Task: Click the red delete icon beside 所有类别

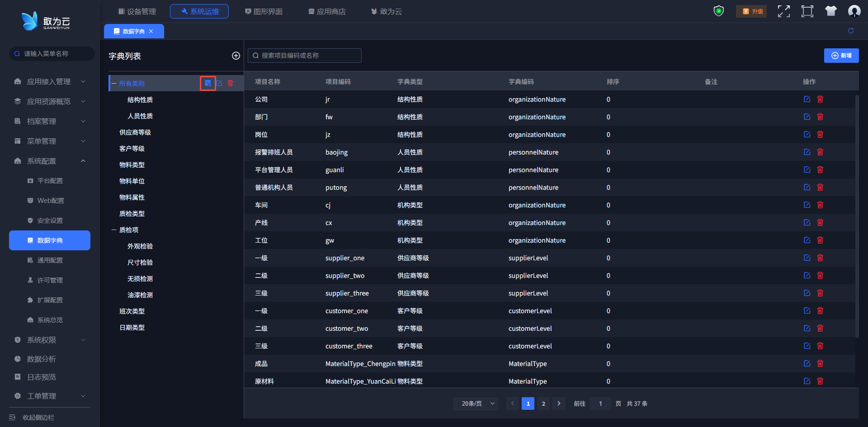Action: [231, 83]
